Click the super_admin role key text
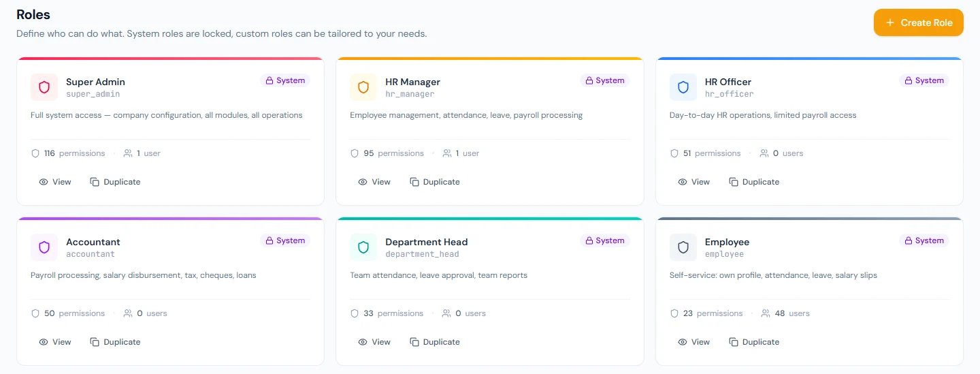Image resolution: width=980 pixels, height=374 pixels. tap(93, 94)
